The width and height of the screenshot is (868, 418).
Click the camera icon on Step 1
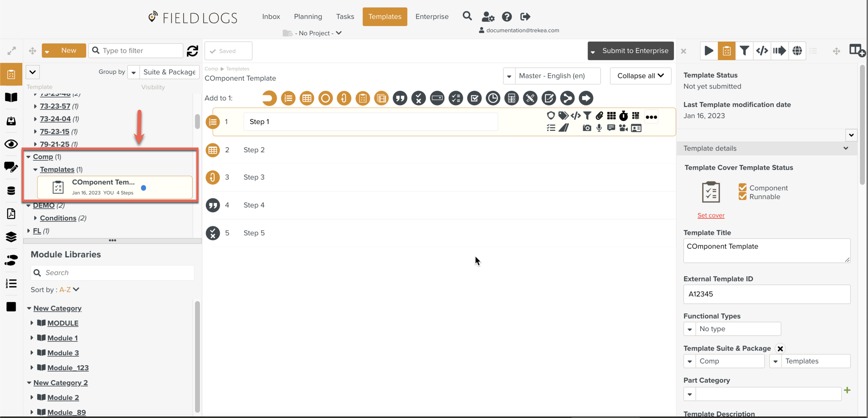coord(587,128)
